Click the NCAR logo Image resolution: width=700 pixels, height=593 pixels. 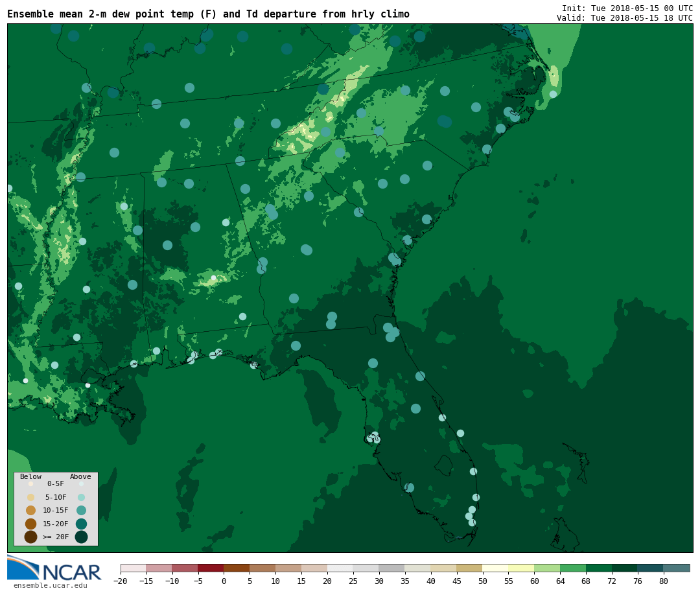(x=54, y=568)
